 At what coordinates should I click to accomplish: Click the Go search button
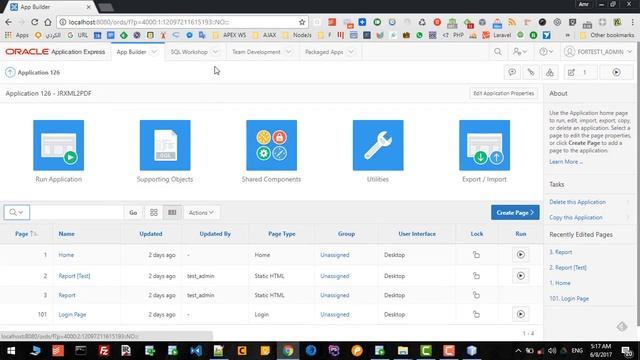(133, 212)
